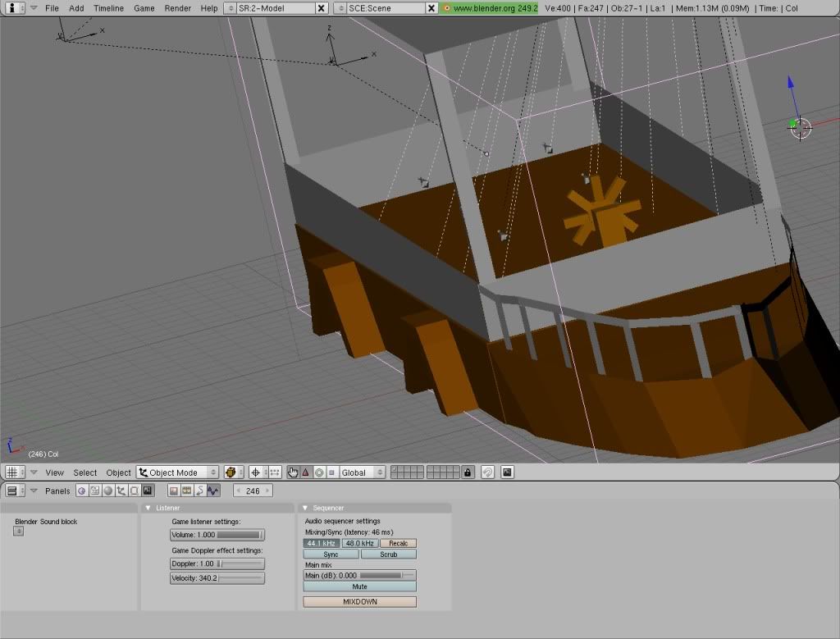Open the Timeline menu
The width and height of the screenshot is (840, 639).
108,8
